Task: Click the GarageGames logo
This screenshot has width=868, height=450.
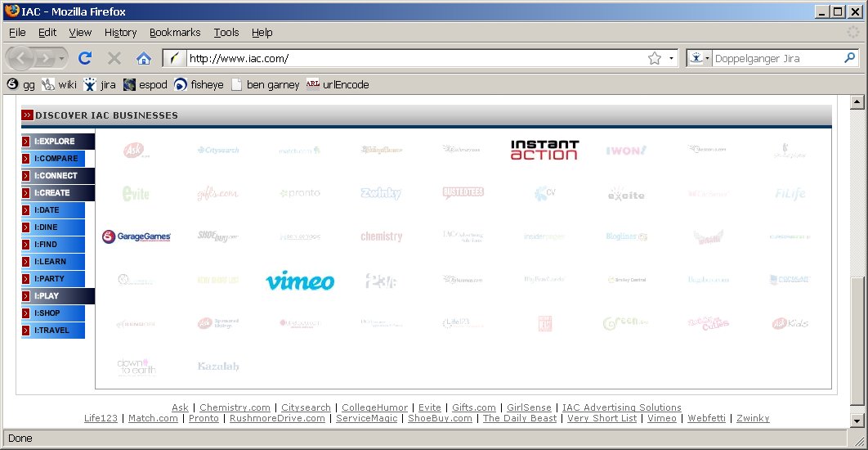Action: coord(136,236)
